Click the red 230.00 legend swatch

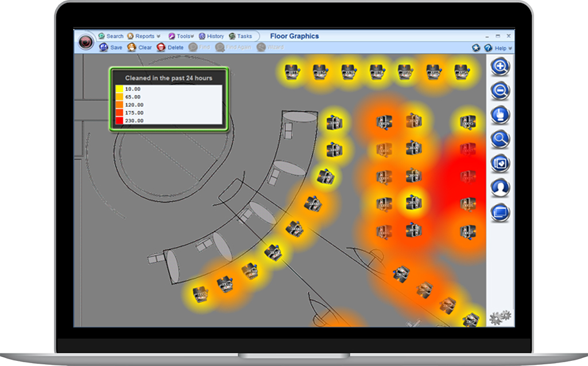pos(119,121)
